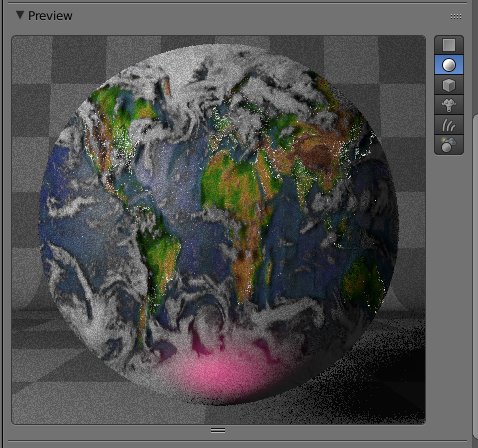Select the cube preview type

tap(449, 85)
